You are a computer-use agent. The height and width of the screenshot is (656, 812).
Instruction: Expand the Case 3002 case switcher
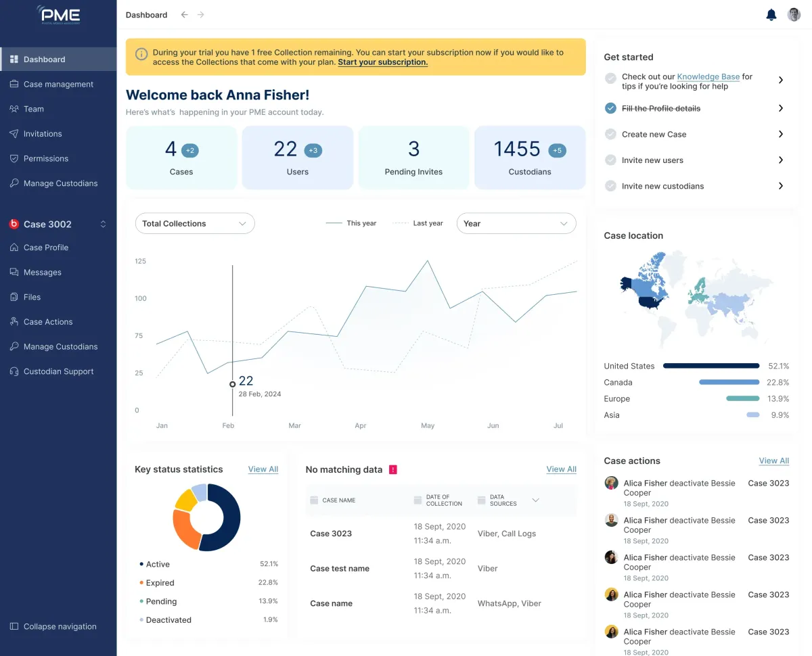[x=104, y=225]
